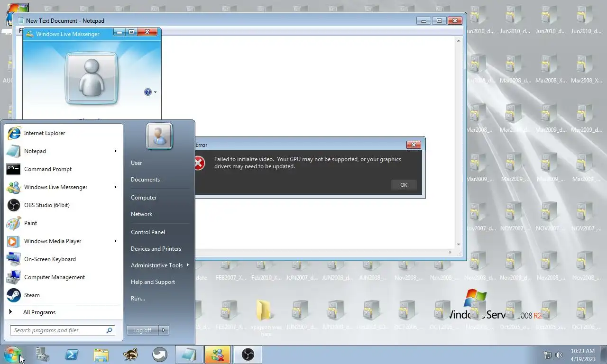Click the round arrow icon on the taskbar

click(160, 355)
